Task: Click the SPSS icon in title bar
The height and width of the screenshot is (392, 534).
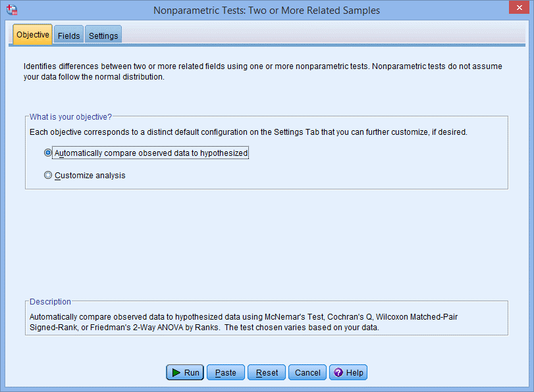Action: coord(12,10)
